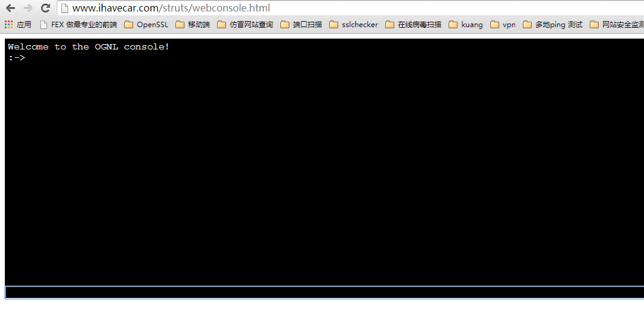Click the ':->' console prompt line
The width and height of the screenshot is (644, 313).
click(x=16, y=57)
